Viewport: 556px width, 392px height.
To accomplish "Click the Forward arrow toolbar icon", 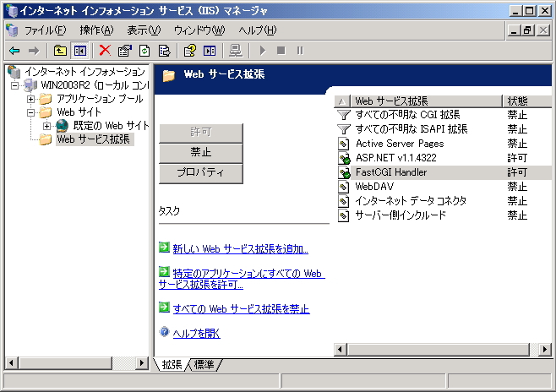I will pyautogui.click(x=34, y=51).
